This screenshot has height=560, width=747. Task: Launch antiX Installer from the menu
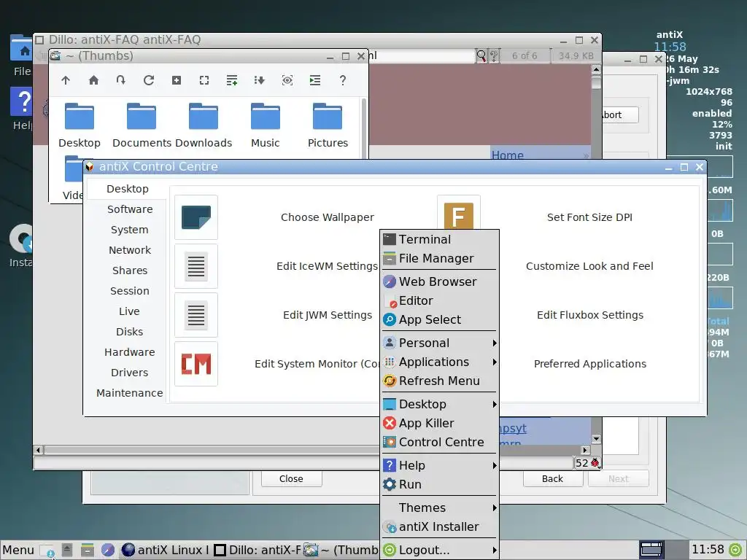(x=439, y=526)
